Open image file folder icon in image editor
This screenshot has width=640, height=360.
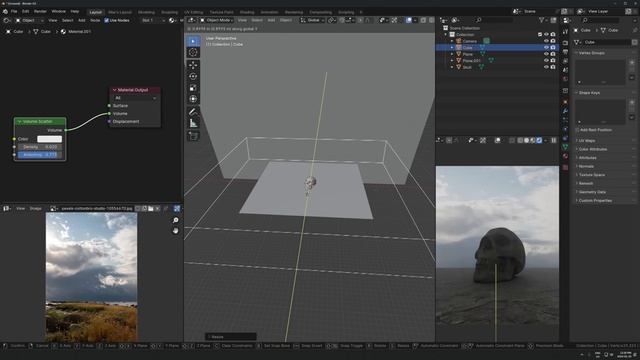pyautogui.click(x=151, y=209)
